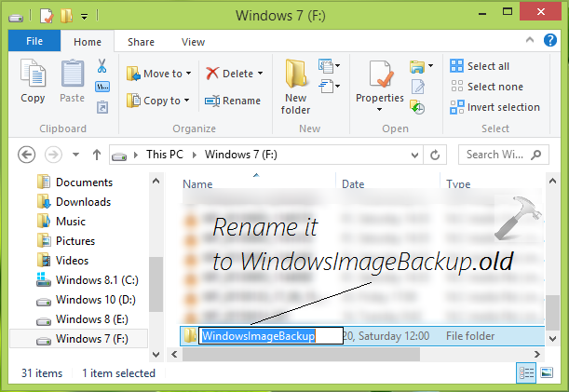Viewport: 569px width, 392px height.
Task: Click the Edit file icon
Action: pyautogui.click(x=418, y=87)
